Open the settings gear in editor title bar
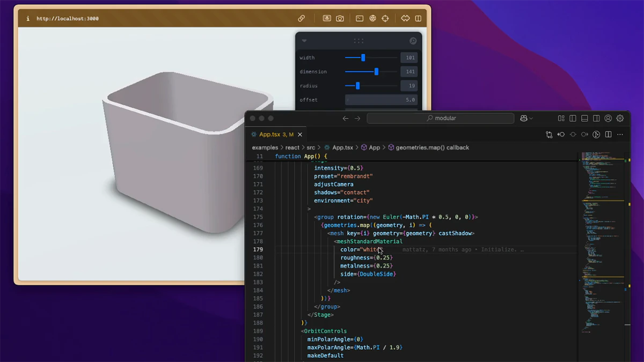 pyautogui.click(x=620, y=119)
